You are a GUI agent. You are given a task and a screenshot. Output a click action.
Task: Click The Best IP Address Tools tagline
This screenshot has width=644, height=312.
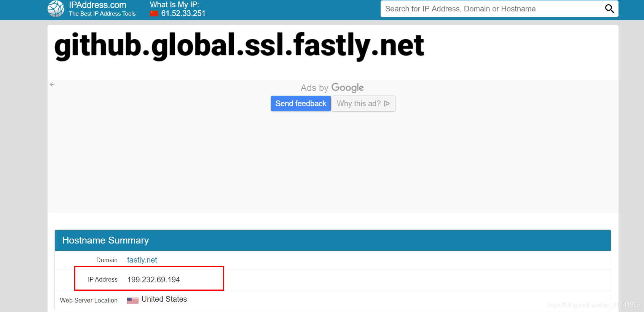tap(102, 14)
